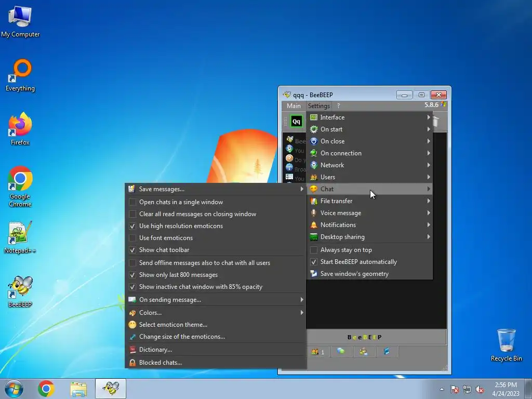Screen dimensions: 532x399
Task: Close the Settings menu via its label
Action: pos(319,106)
